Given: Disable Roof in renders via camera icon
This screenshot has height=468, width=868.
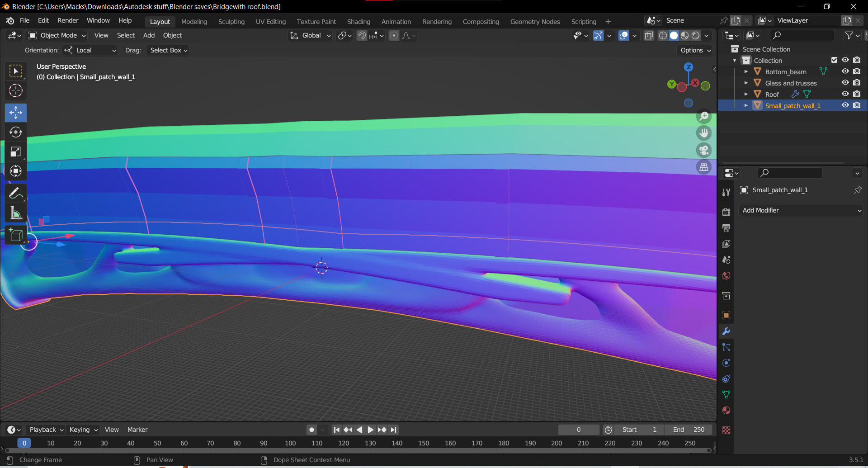Looking at the screenshot, I should coord(857,94).
